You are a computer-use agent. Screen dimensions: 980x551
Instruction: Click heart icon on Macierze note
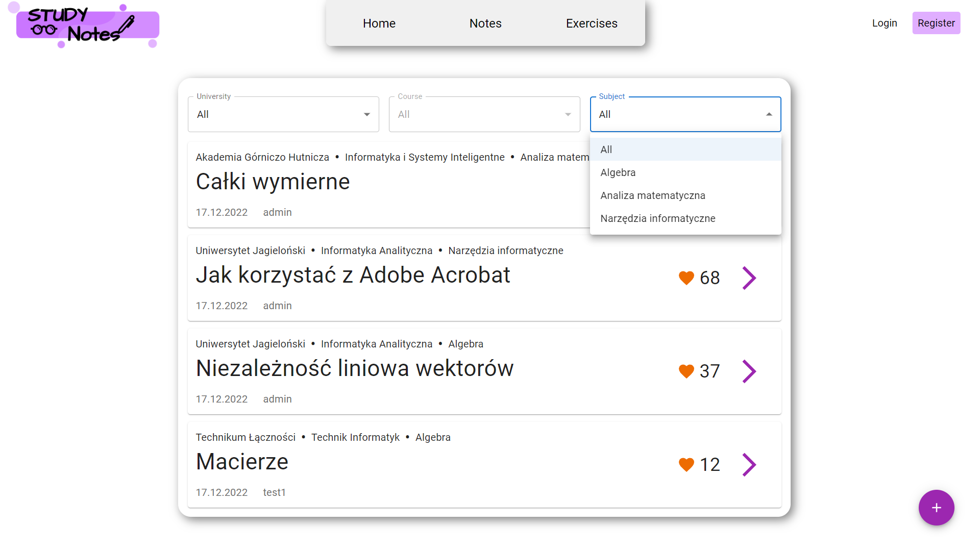point(686,465)
